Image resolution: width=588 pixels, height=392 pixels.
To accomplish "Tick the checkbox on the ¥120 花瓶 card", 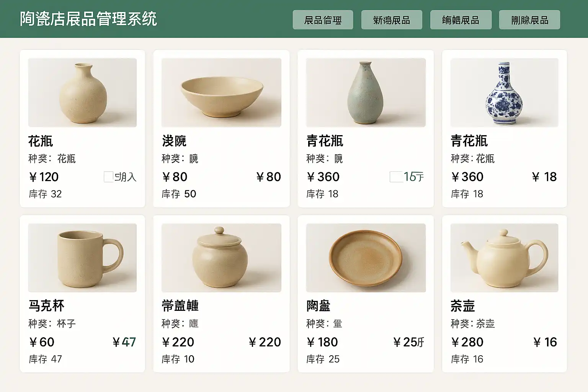I will coord(109,177).
